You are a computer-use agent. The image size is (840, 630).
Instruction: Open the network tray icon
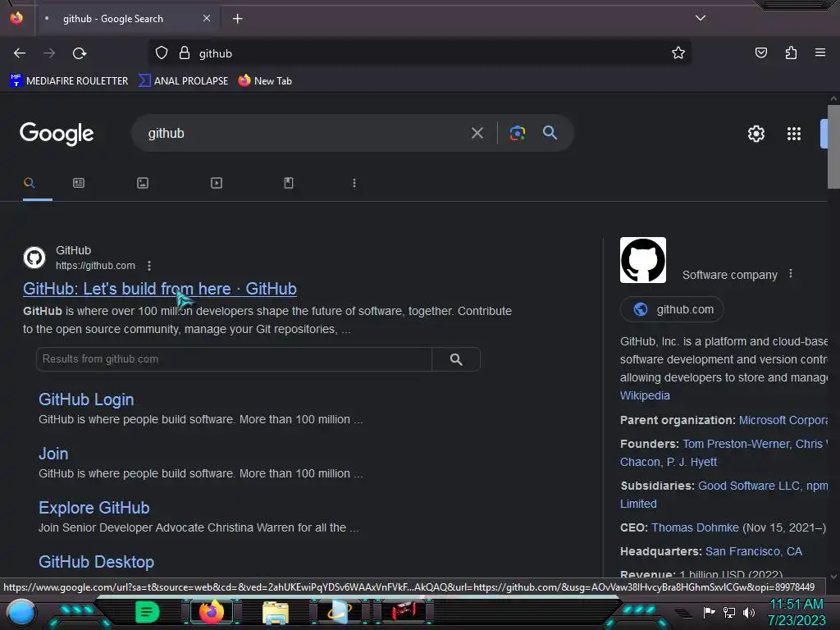pos(729,612)
